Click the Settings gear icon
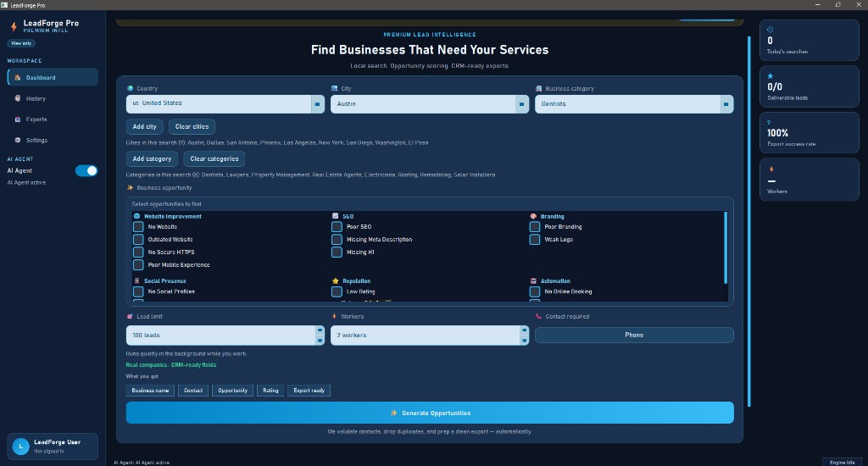868x466 pixels. pyautogui.click(x=18, y=140)
